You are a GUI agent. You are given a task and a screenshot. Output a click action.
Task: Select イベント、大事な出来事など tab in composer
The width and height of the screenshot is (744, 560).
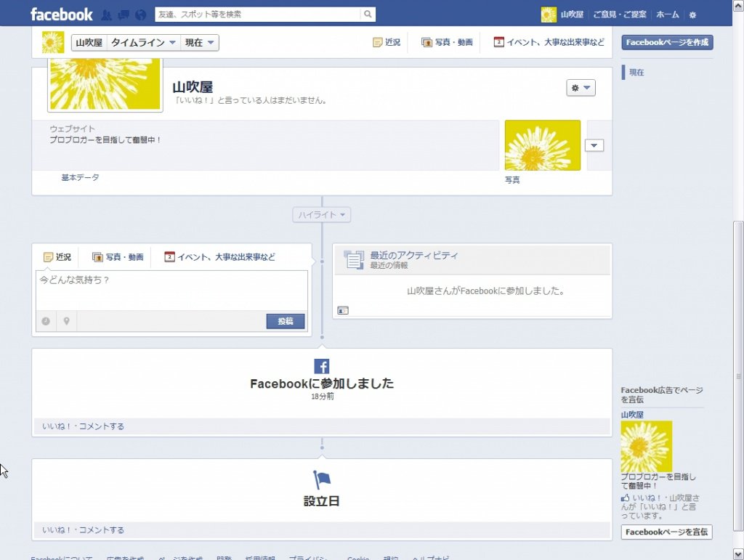tap(219, 257)
